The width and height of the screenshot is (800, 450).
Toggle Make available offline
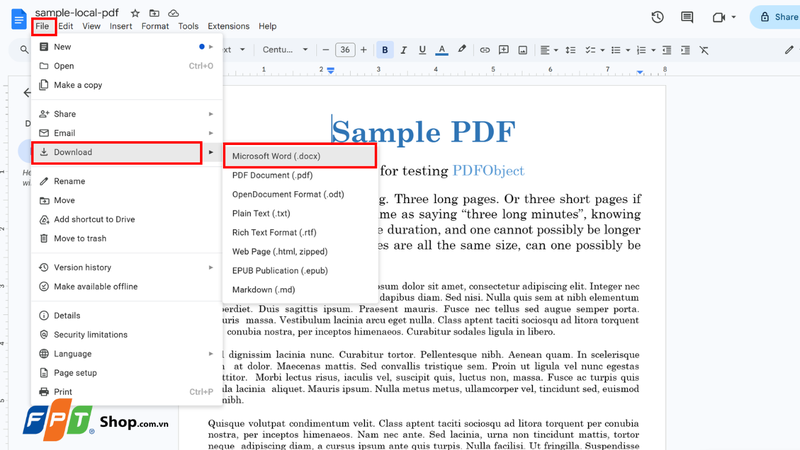tap(127, 287)
